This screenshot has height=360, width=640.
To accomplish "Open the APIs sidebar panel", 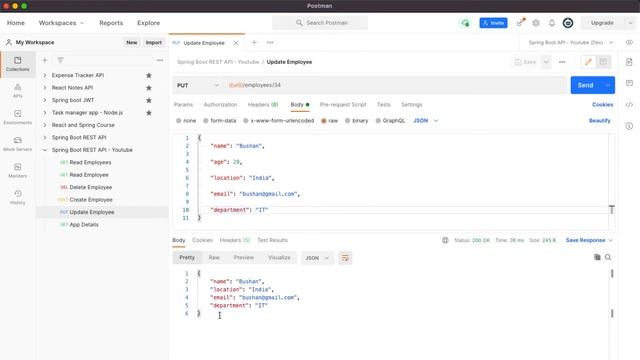I will click(18, 91).
